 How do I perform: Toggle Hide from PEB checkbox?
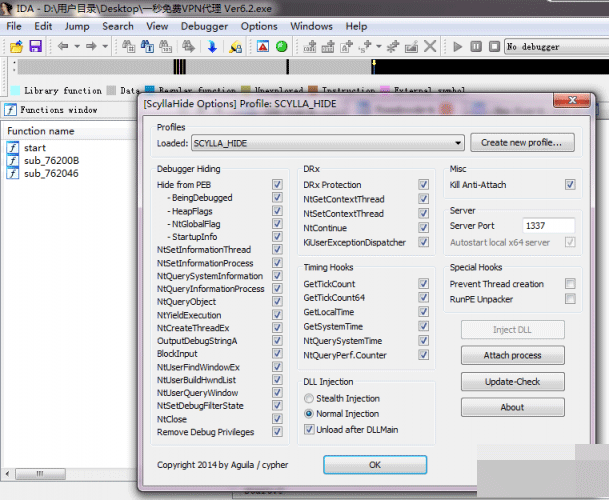pos(277,185)
